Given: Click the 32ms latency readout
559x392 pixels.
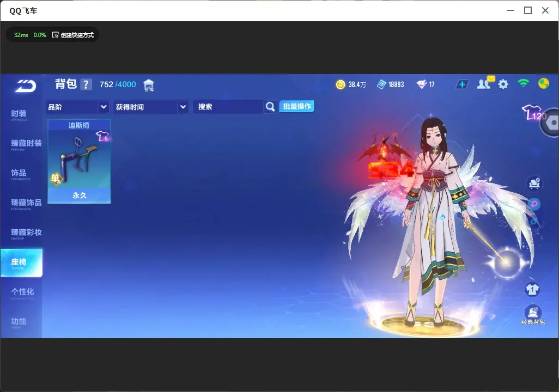Looking at the screenshot, I should click(21, 35).
